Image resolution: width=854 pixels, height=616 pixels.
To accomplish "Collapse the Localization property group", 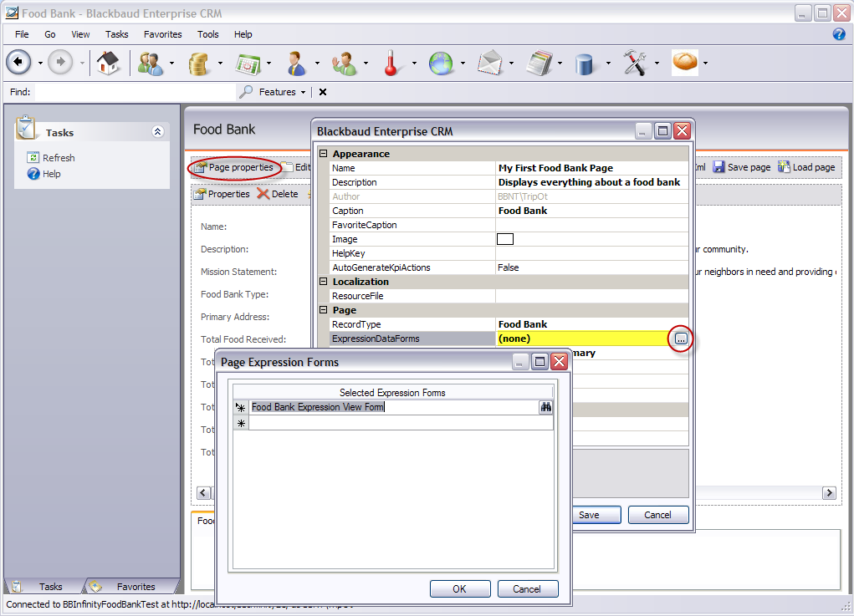I will point(323,282).
